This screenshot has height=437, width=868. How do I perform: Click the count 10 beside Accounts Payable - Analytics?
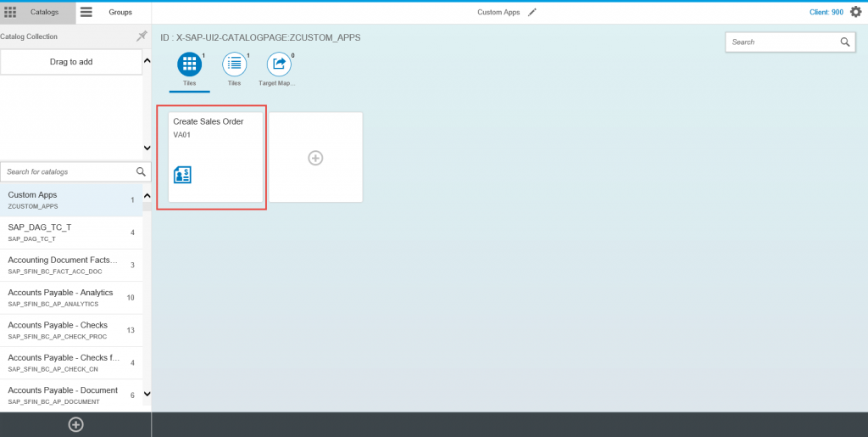tap(131, 298)
